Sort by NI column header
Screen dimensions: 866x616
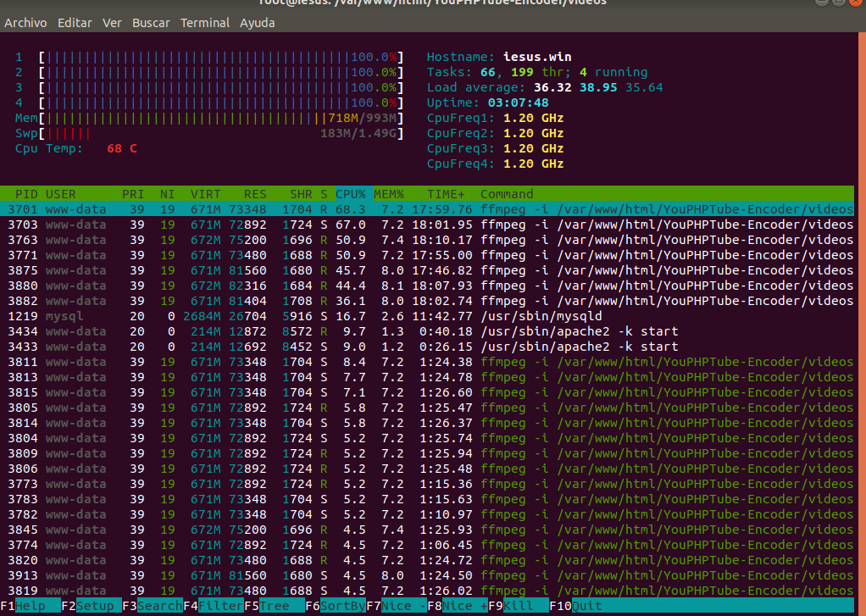coord(167,194)
